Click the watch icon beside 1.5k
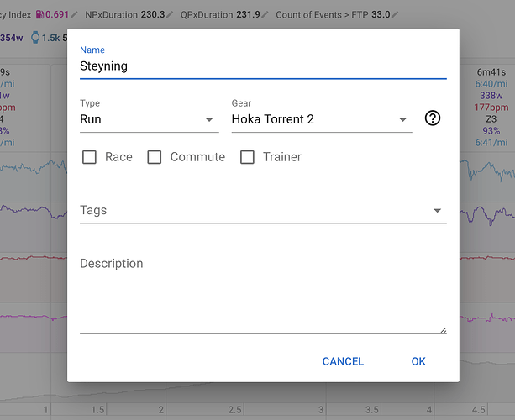The image size is (515, 420). pos(35,38)
